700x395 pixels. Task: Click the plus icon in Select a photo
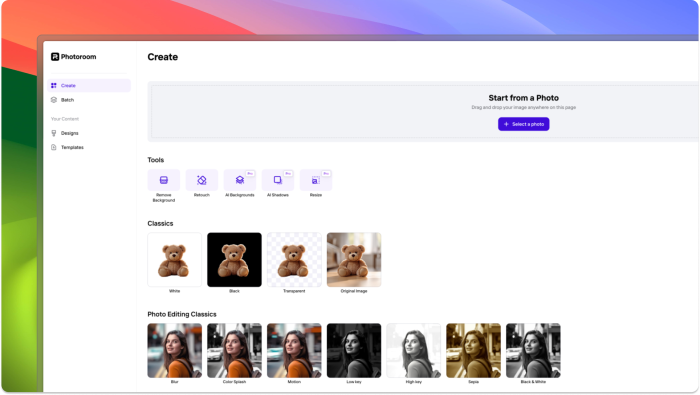(506, 124)
